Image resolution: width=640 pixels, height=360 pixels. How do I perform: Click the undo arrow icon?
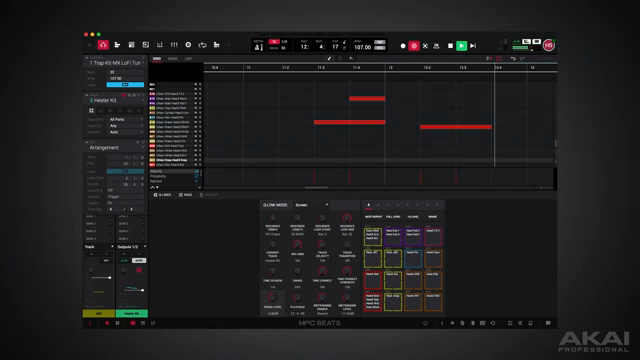click(513, 59)
